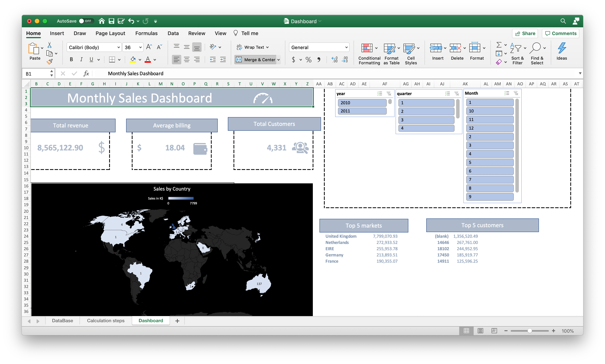Open the Formulas ribbon tab

146,33
